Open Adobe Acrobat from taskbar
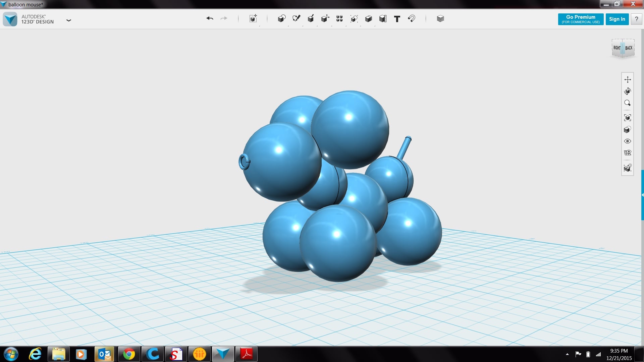This screenshot has width=644, height=362. (247, 354)
